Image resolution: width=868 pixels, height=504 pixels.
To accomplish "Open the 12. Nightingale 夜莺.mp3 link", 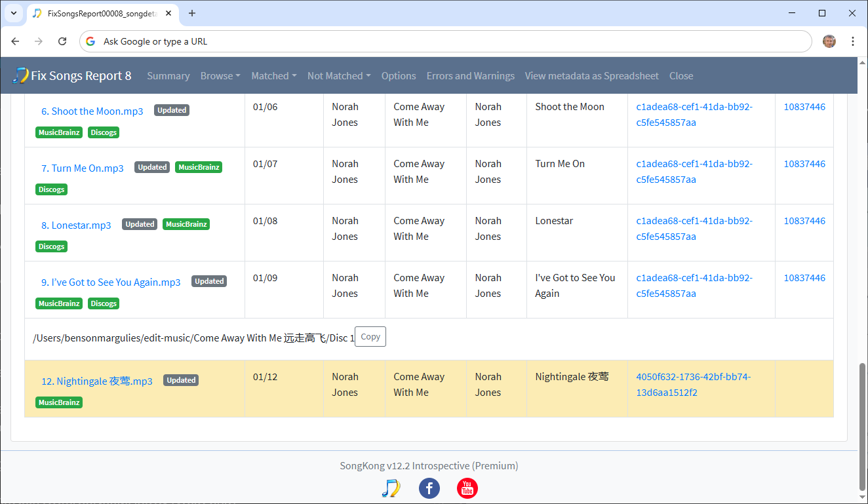I will (x=96, y=381).
